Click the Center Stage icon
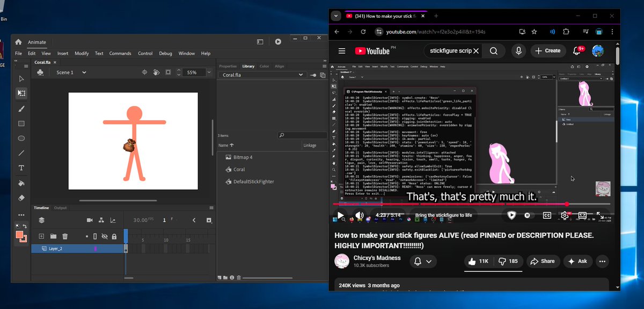Image resolution: width=644 pixels, height=309 pixels. (144, 72)
